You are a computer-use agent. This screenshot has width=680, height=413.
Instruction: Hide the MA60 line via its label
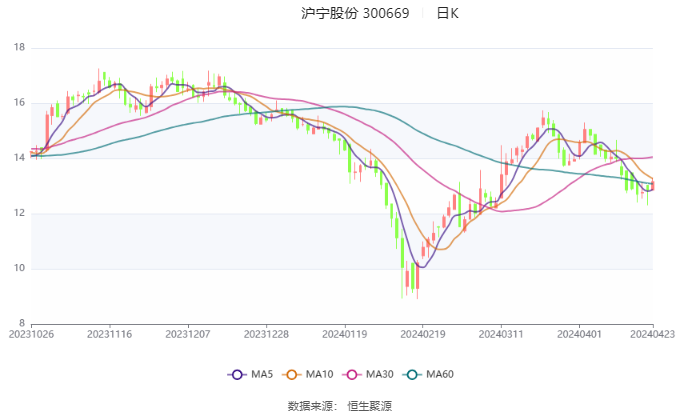(440, 374)
